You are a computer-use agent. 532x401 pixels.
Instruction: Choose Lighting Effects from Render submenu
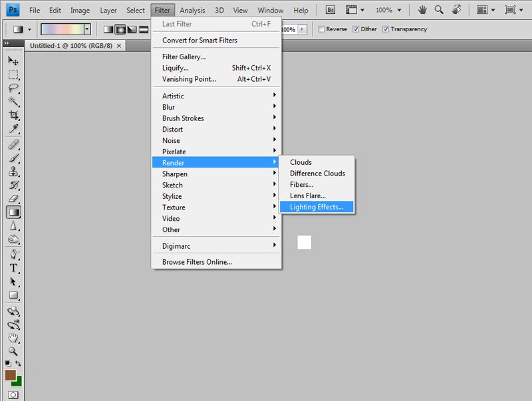coord(317,207)
